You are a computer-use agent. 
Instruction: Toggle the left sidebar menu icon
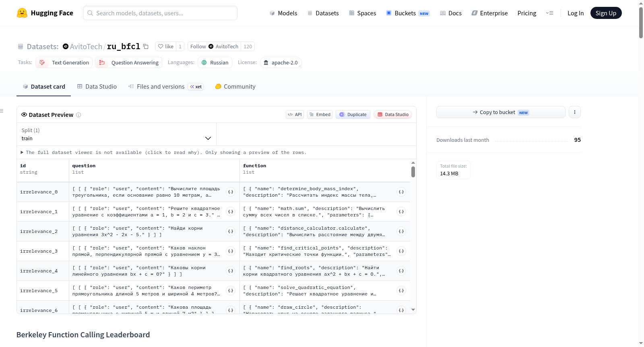tap(2, 111)
